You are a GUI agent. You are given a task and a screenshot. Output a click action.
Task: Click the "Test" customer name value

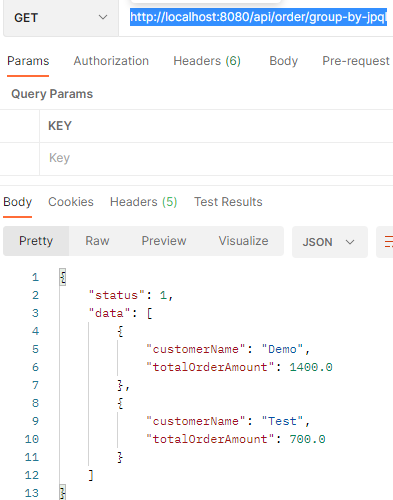pyautogui.click(x=282, y=421)
